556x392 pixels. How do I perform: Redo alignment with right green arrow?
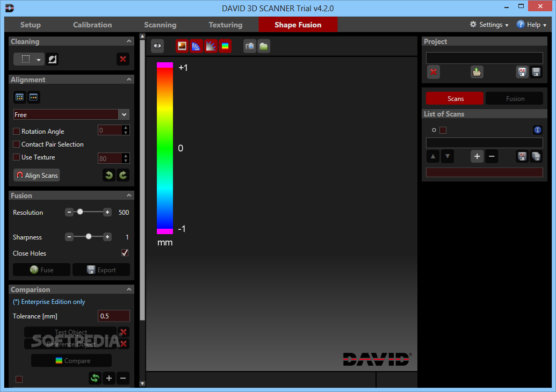(123, 175)
